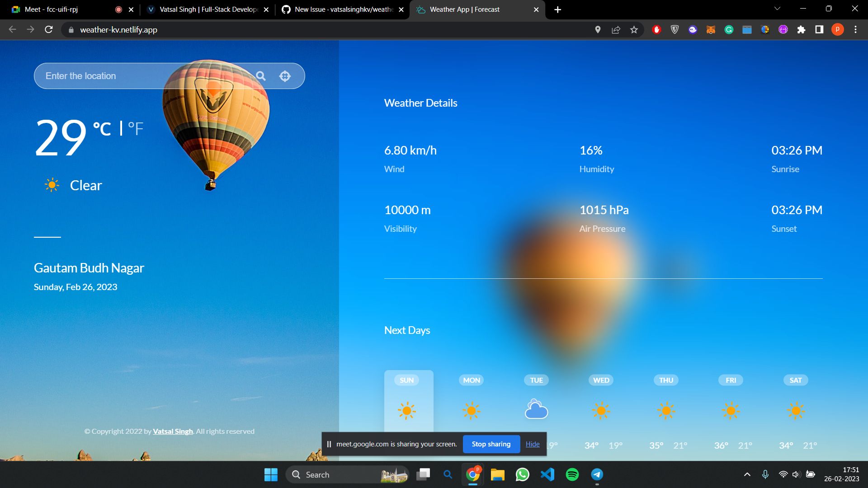Go back to the previous page
Image resolution: width=868 pixels, height=488 pixels.
click(12, 29)
